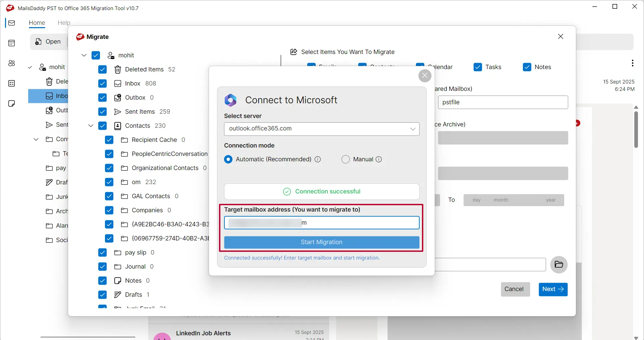Click the Outbox icon in Migrate tree

pos(118,98)
